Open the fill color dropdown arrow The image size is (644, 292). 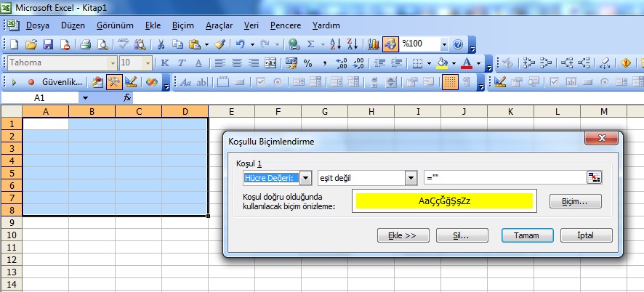tap(454, 63)
